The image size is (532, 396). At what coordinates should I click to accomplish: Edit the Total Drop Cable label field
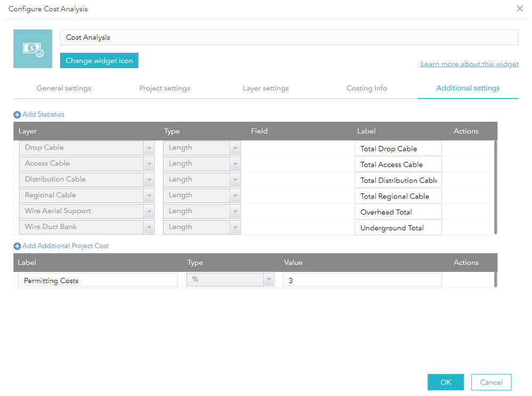398,148
